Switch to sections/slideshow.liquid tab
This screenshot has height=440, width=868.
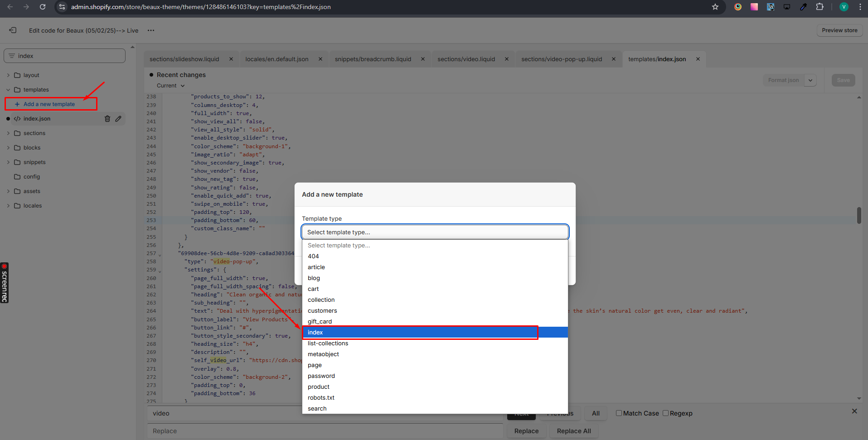(x=184, y=59)
